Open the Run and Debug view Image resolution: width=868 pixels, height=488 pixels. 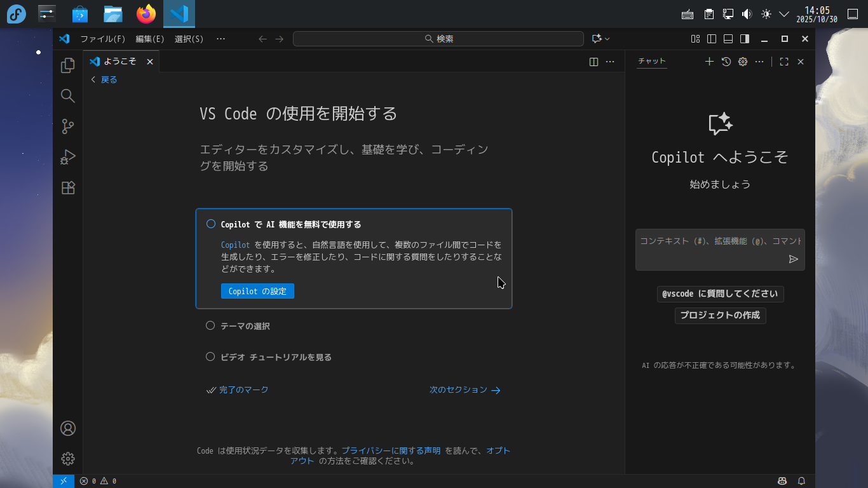click(68, 157)
